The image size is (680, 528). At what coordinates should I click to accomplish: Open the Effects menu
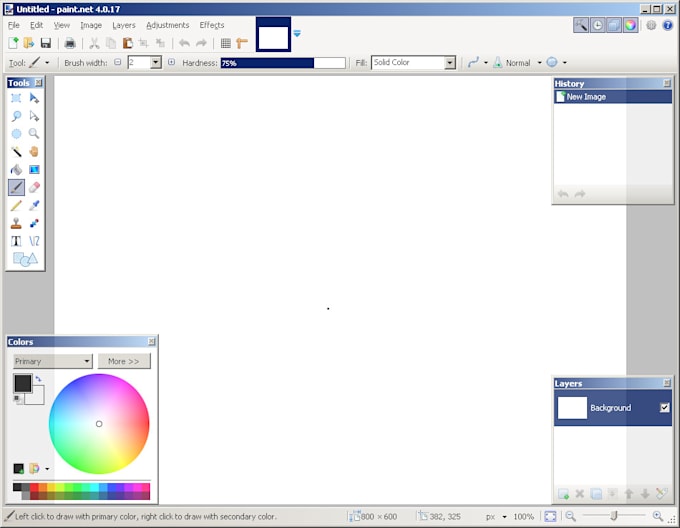point(212,25)
